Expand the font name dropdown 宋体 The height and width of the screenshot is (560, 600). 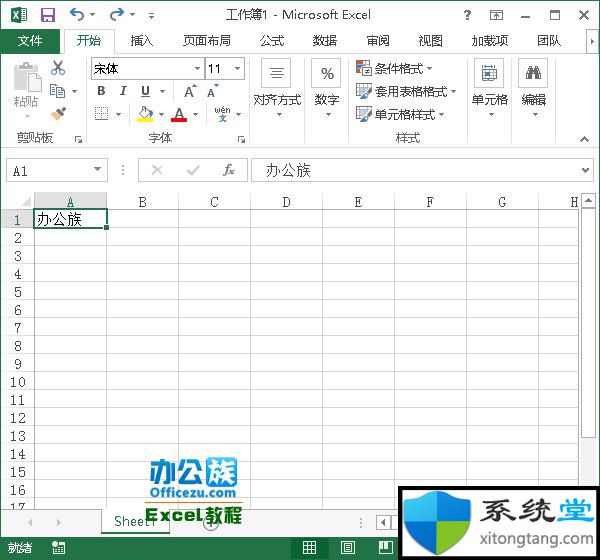coord(197,69)
